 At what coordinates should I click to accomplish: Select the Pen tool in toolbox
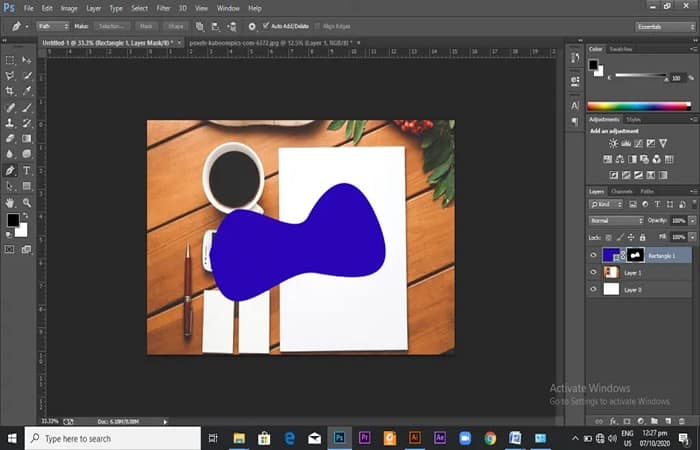[x=10, y=170]
